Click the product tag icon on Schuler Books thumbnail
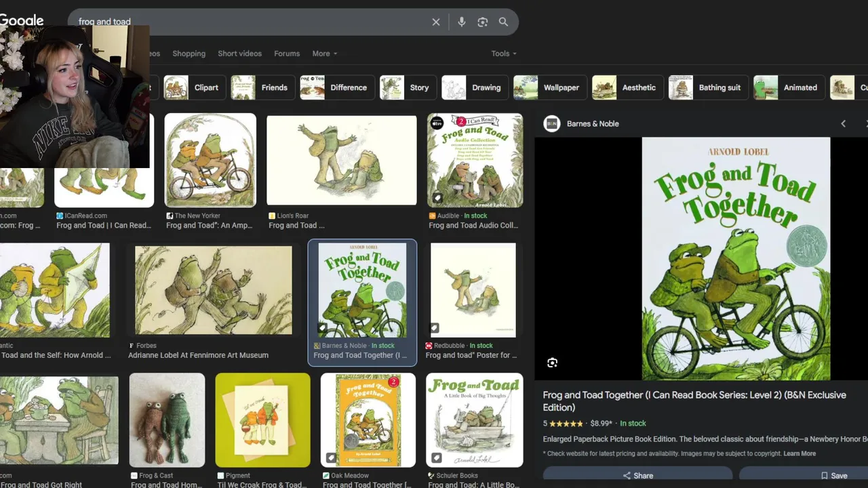 click(x=437, y=458)
